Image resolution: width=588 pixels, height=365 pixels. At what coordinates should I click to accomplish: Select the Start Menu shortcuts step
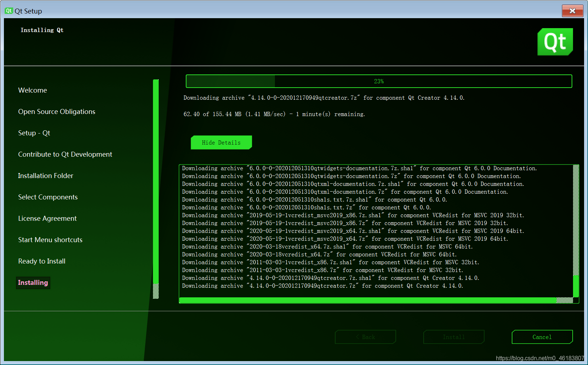(x=50, y=240)
